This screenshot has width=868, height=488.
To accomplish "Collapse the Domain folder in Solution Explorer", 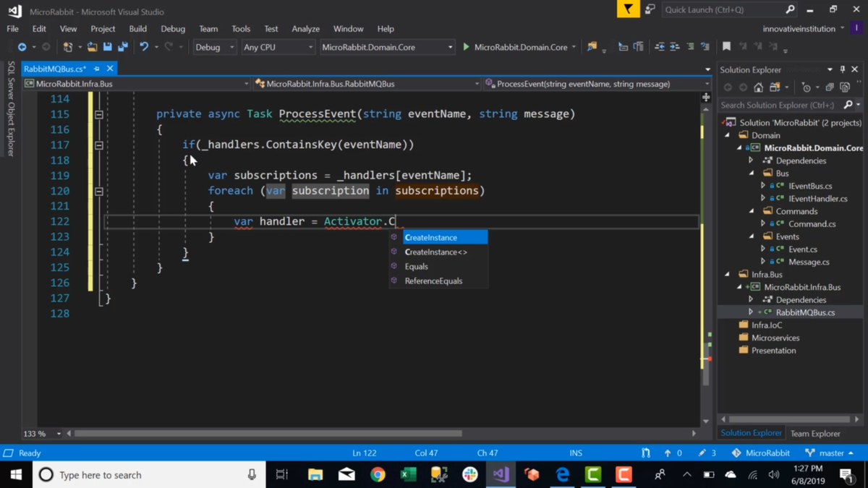I will tap(728, 135).
